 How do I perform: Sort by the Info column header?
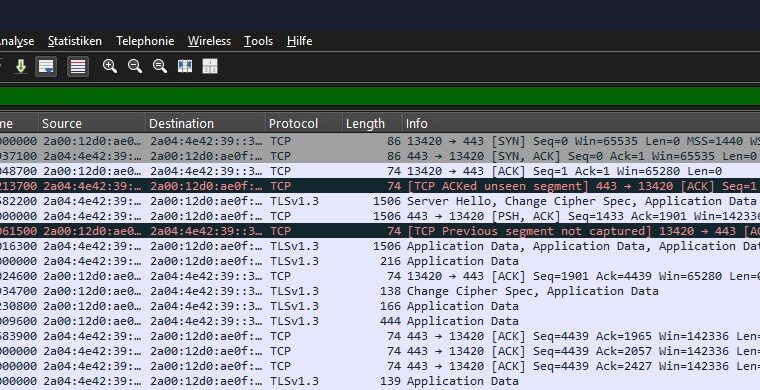click(x=581, y=124)
